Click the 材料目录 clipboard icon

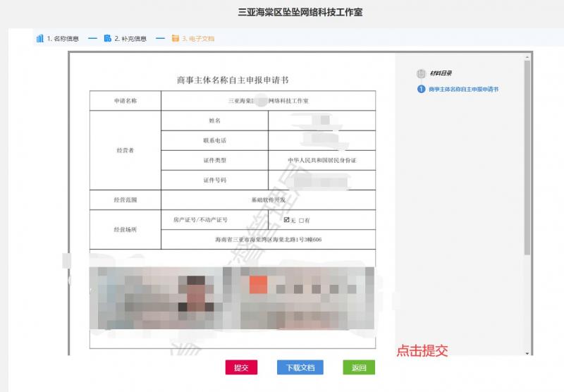coord(422,73)
